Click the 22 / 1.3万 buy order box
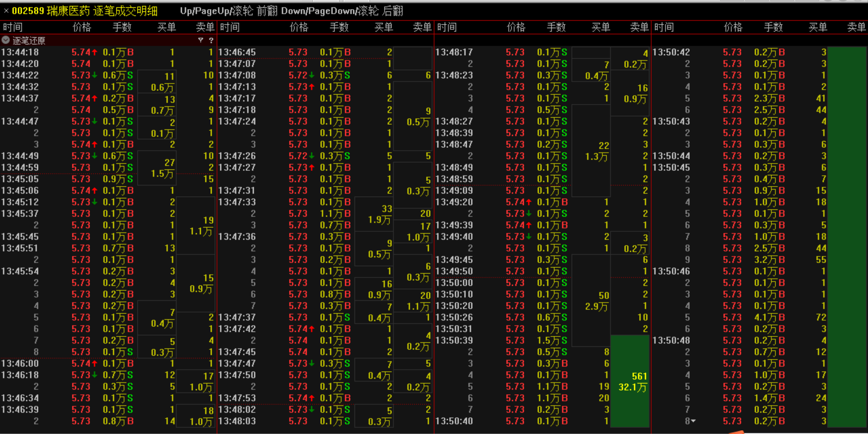 [x=591, y=151]
